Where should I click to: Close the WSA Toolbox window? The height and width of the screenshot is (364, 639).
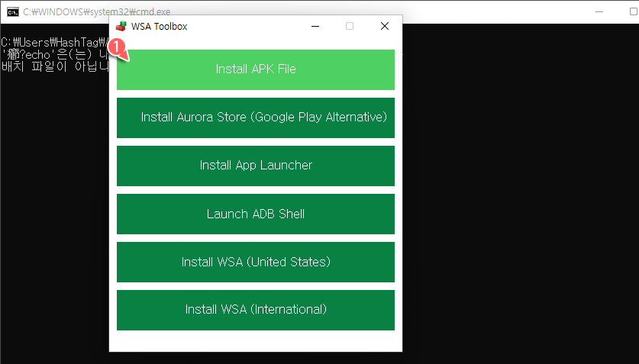pos(384,27)
